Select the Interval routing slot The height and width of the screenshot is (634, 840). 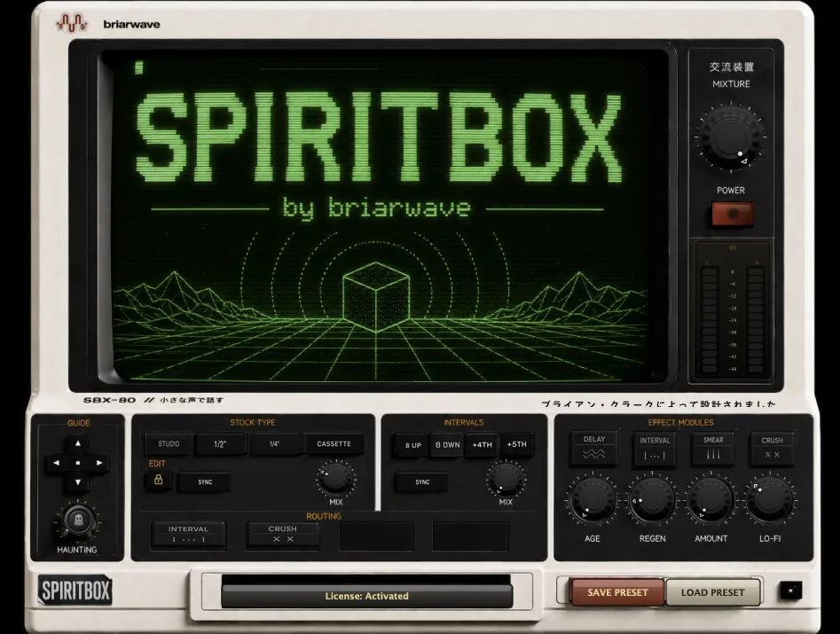(x=188, y=535)
